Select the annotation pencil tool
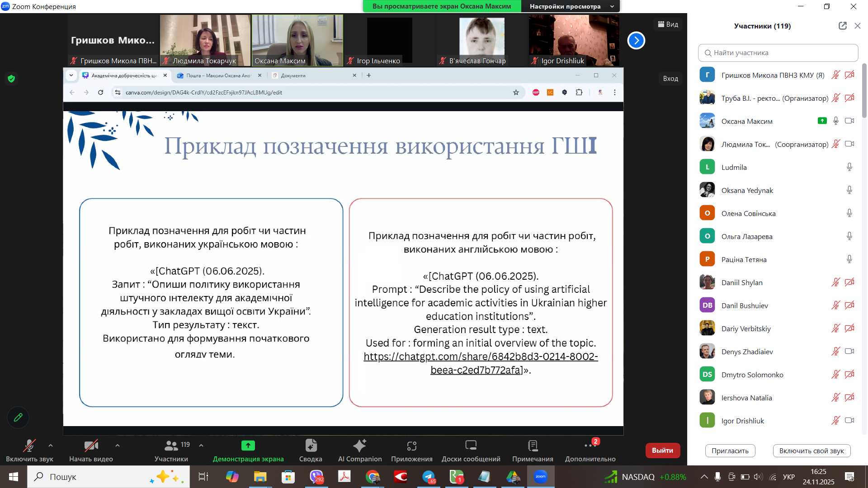 tap(18, 418)
